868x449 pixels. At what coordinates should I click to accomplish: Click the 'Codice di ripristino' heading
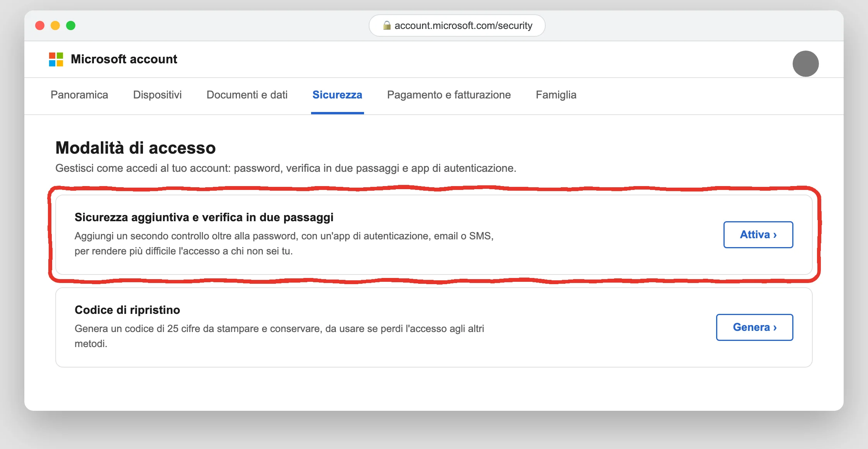click(127, 310)
